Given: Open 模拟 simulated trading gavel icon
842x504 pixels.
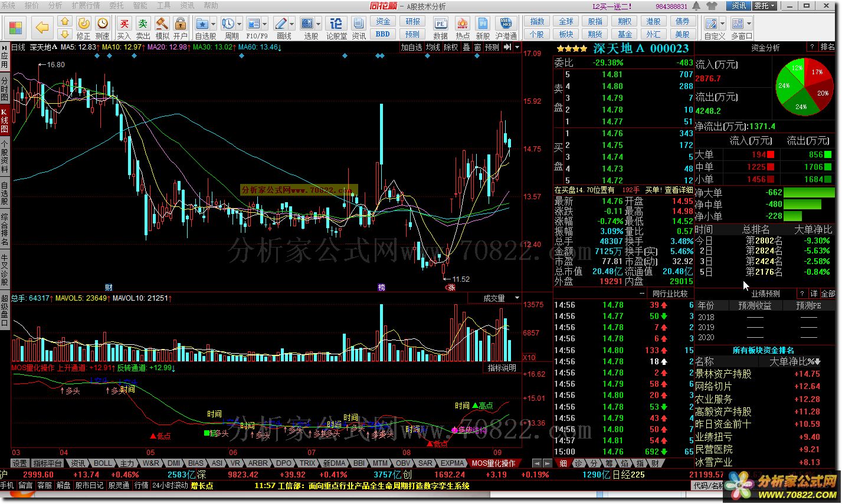Looking at the screenshot, I should pyautogui.click(x=162, y=24).
